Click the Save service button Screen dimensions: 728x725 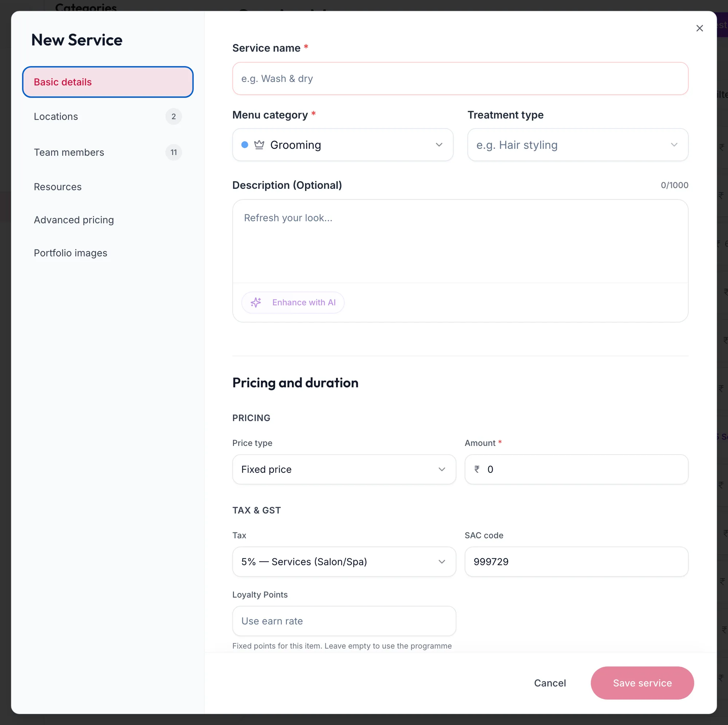point(642,683)
